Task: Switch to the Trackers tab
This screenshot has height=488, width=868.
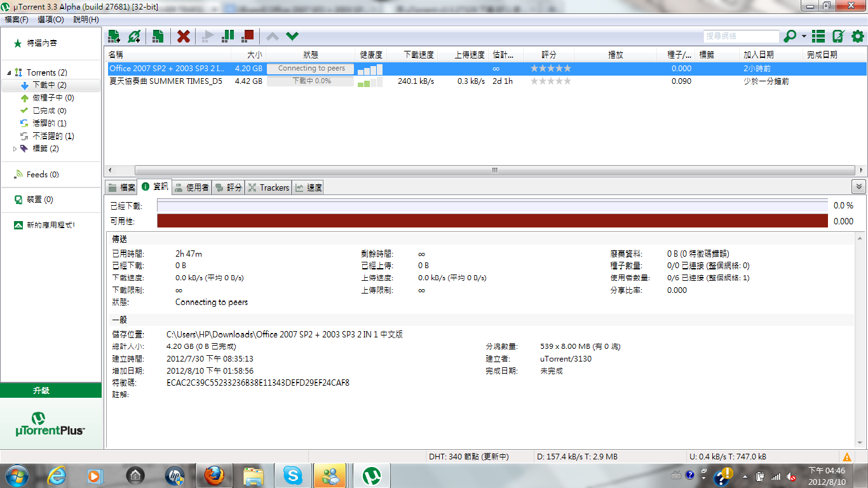Action: click(x=268, y=187)
